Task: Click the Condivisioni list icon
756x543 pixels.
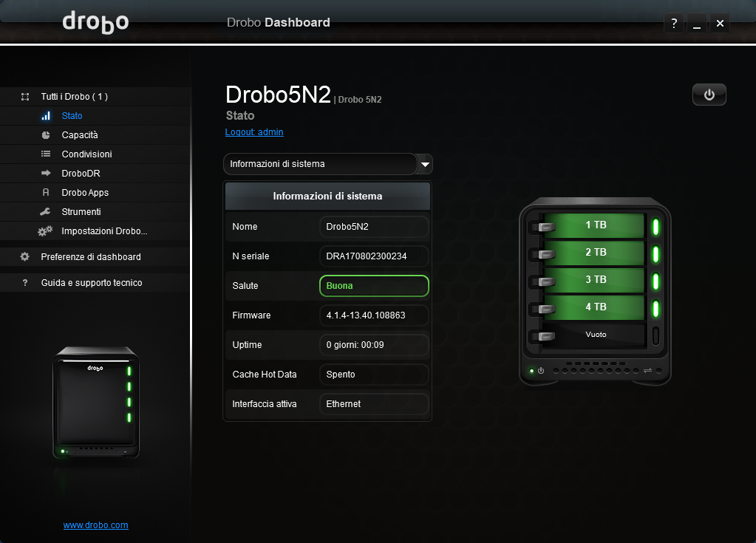Action: tap(46, 154)
